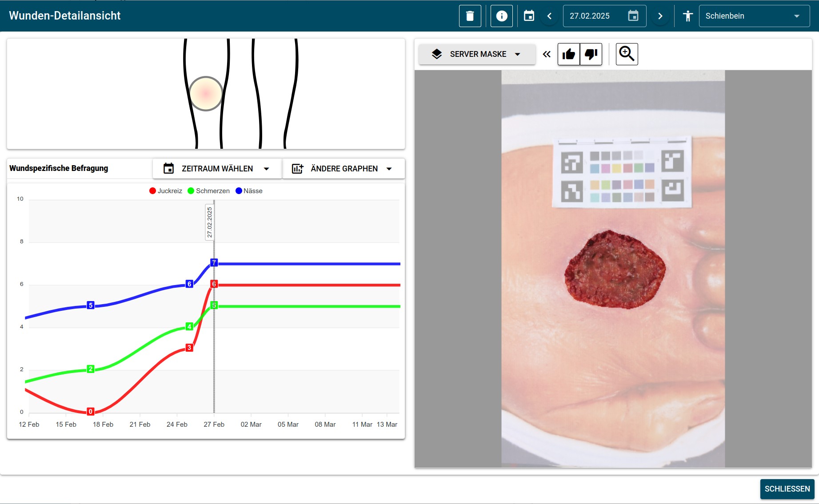
Task: Hide Nässe series in chart legend
Action: coord(249,191)
